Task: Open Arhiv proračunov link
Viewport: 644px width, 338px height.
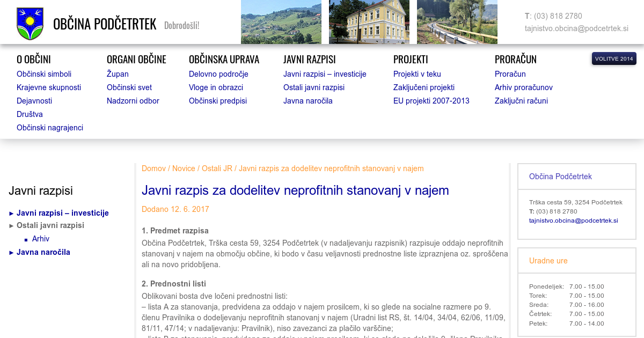Action: coord(523,87)
